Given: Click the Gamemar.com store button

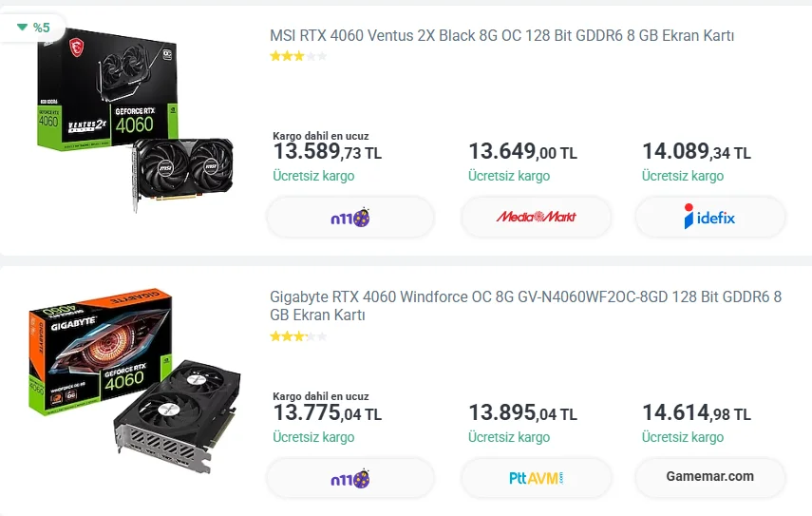Looking at the screenshot, I should tap(709, 477).
